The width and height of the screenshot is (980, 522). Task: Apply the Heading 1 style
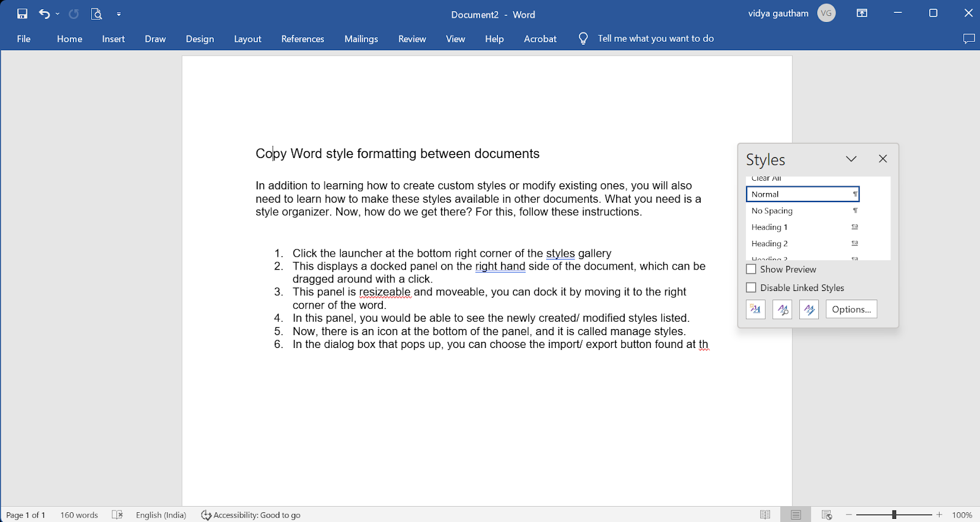tap(802, 227)
